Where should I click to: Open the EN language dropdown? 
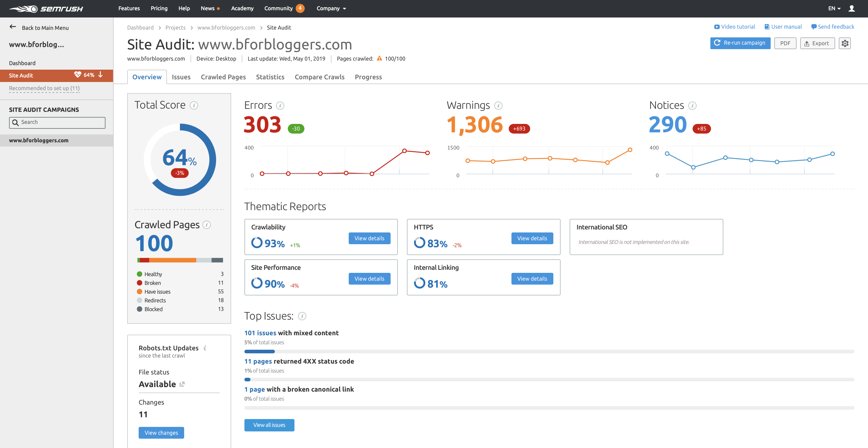click(834, 8)
